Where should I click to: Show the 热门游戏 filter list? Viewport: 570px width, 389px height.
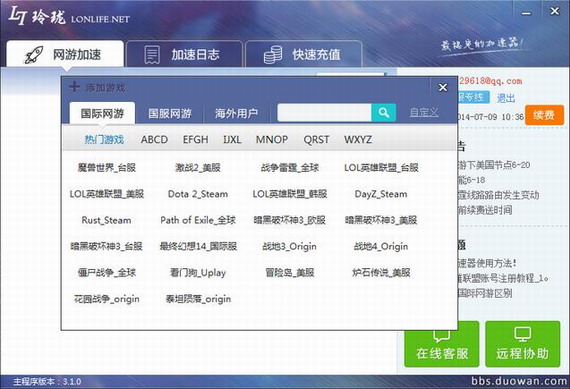click(x=104, y=140)
